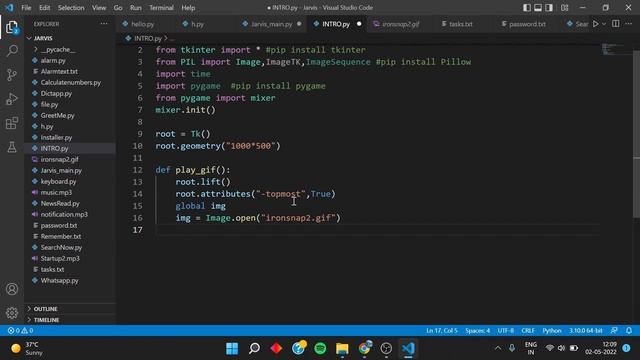Select language mode Python in status bar
Viewport: 640px width, 360px height.
coord(552,331)
